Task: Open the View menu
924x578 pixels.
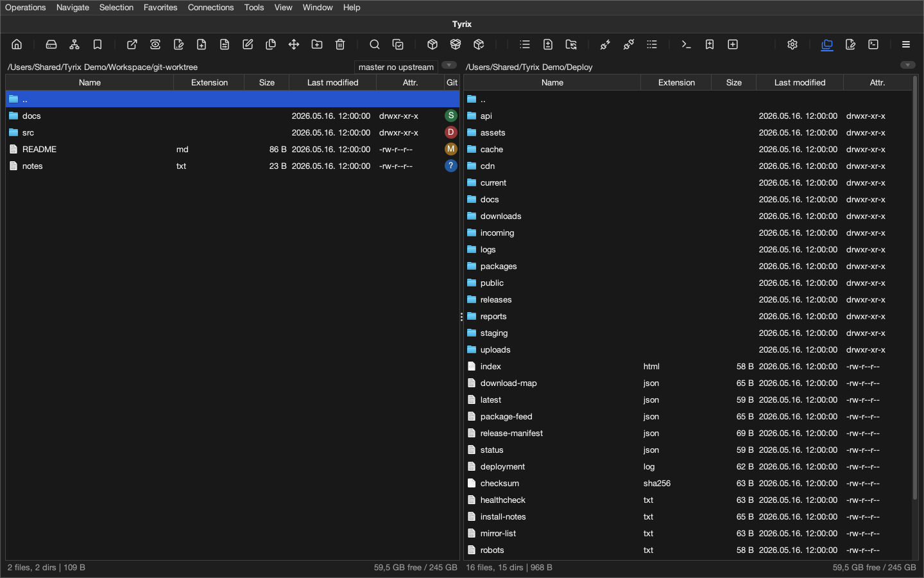Action: pyautogui.click(x=283, y=7)
